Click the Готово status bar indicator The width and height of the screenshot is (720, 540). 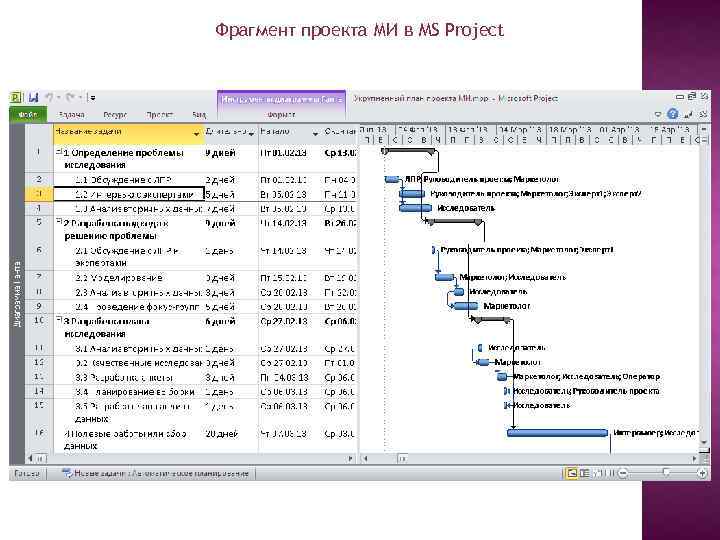click(27, 473)
